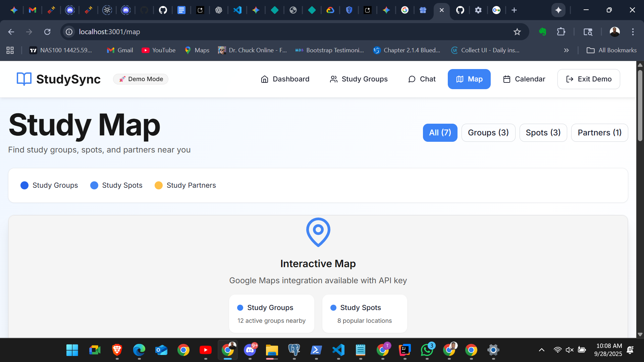Show hidden system tray icons
This screenshot has height=362, width=644.
pos(541,350)
